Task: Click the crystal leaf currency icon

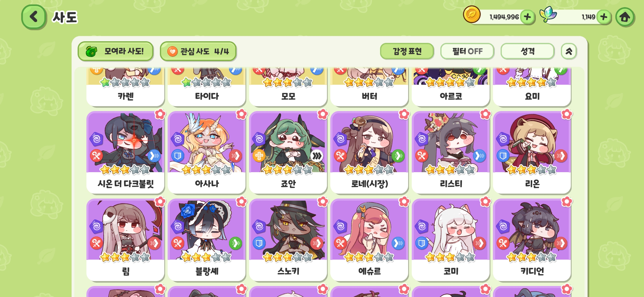Action: click(x=548, y=14)
